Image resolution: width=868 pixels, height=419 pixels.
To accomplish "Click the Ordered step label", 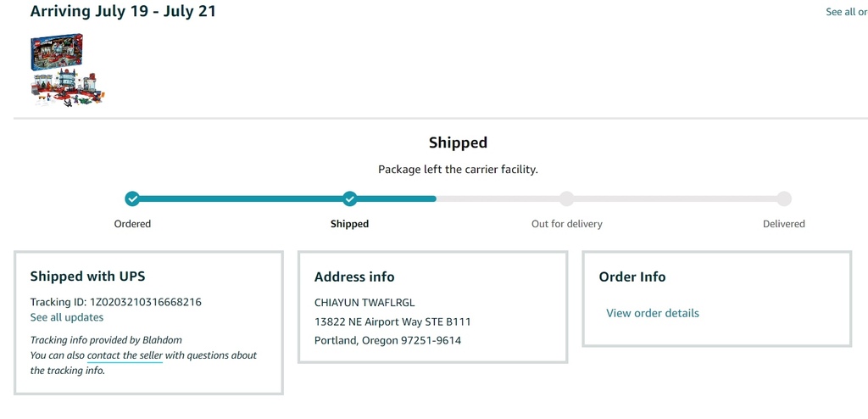I will 132,224.
